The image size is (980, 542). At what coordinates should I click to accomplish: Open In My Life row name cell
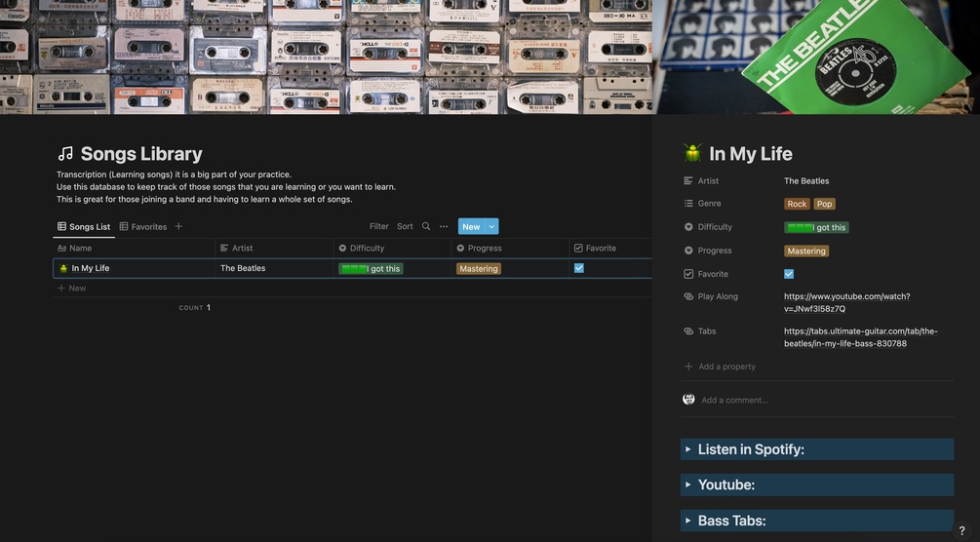coord(134,268)
